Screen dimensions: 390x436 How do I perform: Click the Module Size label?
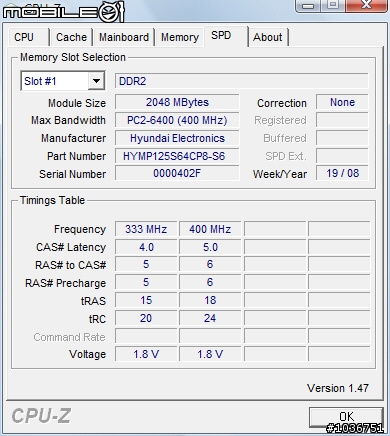[77, 103]
